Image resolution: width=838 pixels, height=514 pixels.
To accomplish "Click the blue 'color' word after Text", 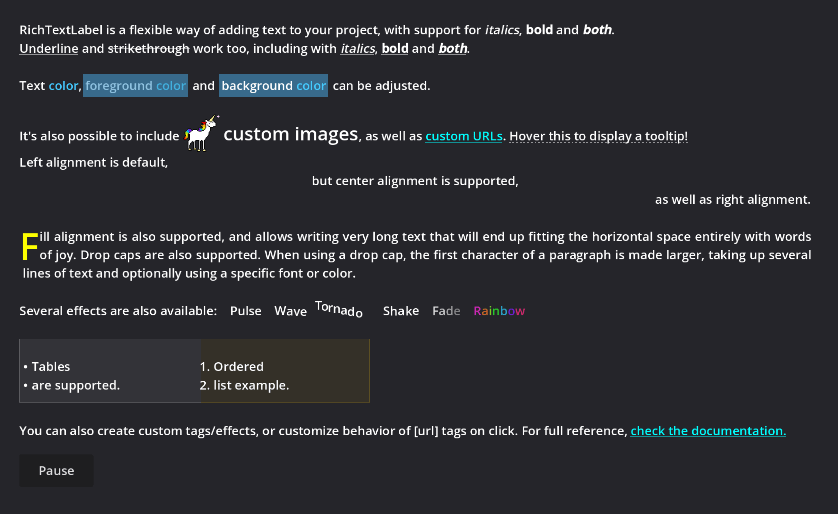I will point(63,85).
